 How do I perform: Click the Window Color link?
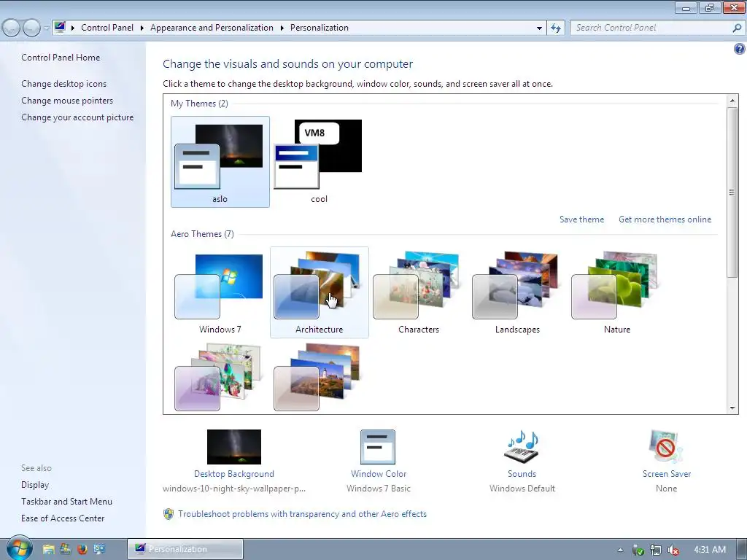click(379, 474)
